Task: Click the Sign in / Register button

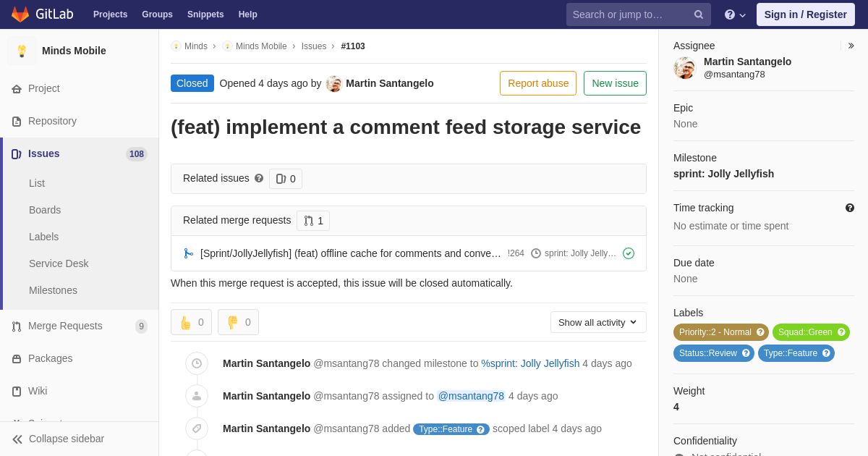Action: pyautogui.click(x=805, y=14)
